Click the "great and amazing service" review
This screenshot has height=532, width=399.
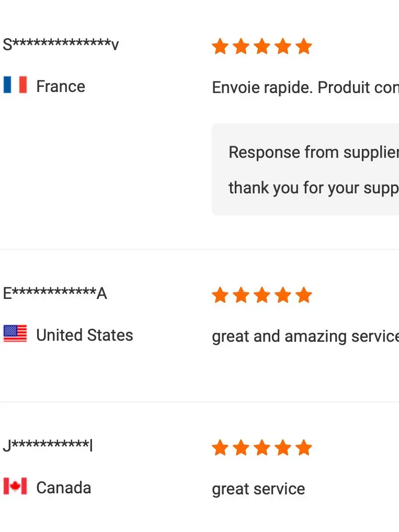point(305,337)
